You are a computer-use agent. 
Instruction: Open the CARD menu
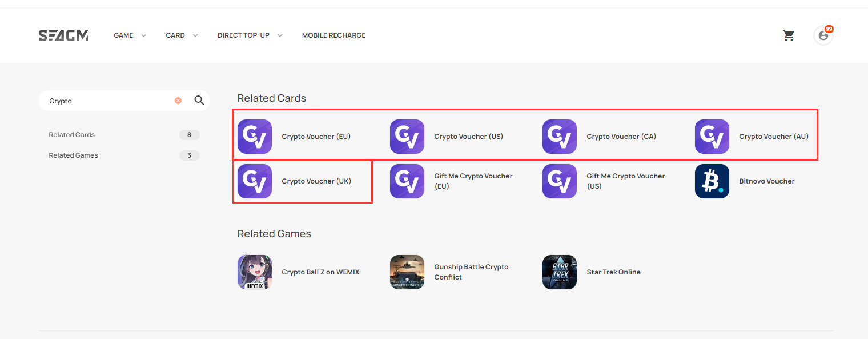point(175,35)
